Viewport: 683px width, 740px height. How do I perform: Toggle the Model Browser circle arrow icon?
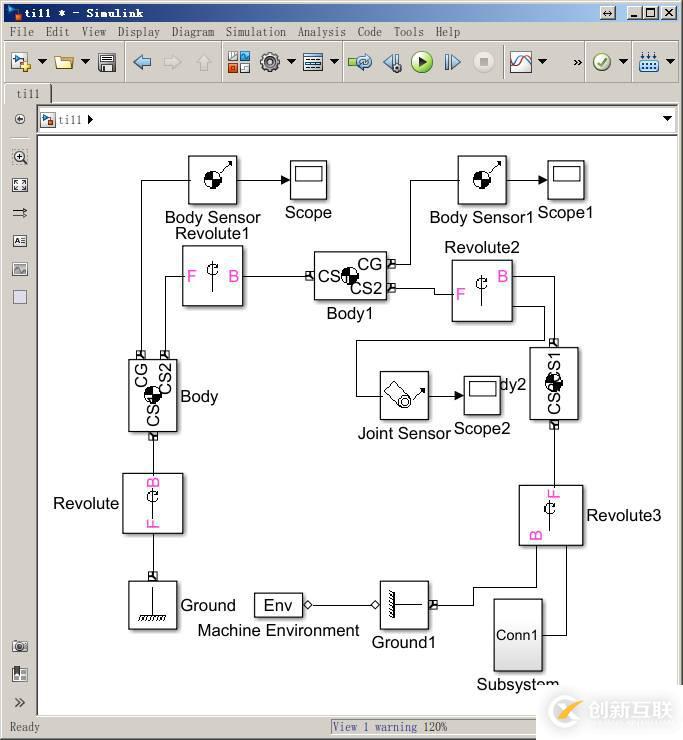point(20,119)
